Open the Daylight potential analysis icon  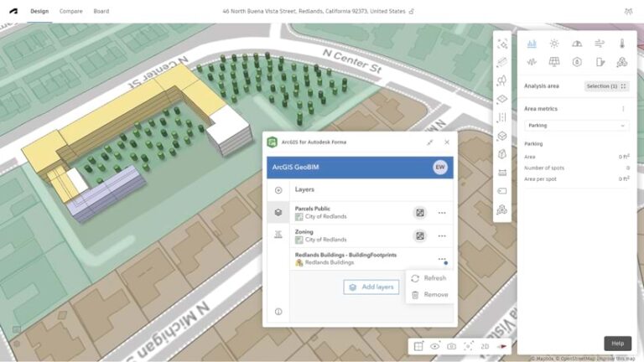point(577,44)
